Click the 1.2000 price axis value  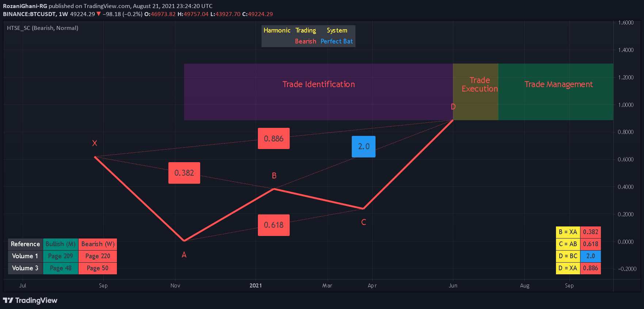[626, 77]
